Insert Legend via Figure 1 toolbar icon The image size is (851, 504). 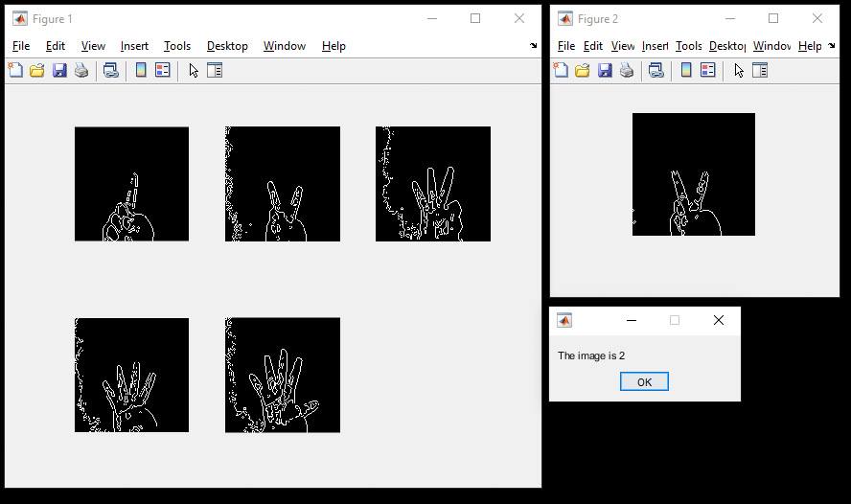[163, 70]
